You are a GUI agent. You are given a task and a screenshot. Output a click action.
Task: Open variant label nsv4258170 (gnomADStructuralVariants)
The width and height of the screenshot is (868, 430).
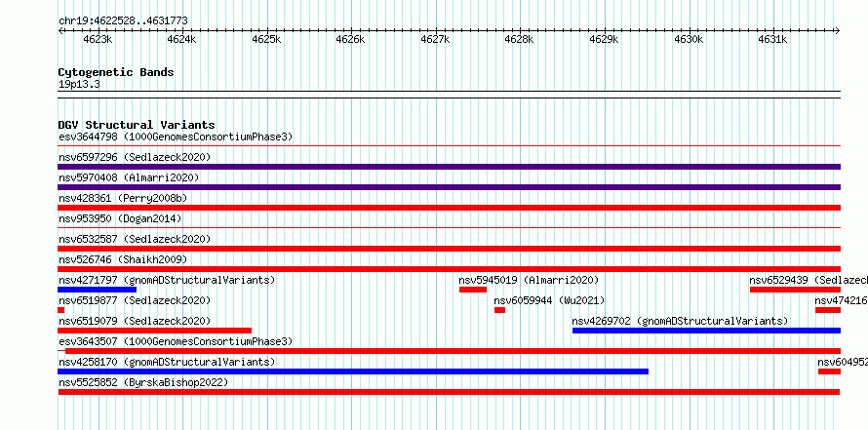coord(167,362)
